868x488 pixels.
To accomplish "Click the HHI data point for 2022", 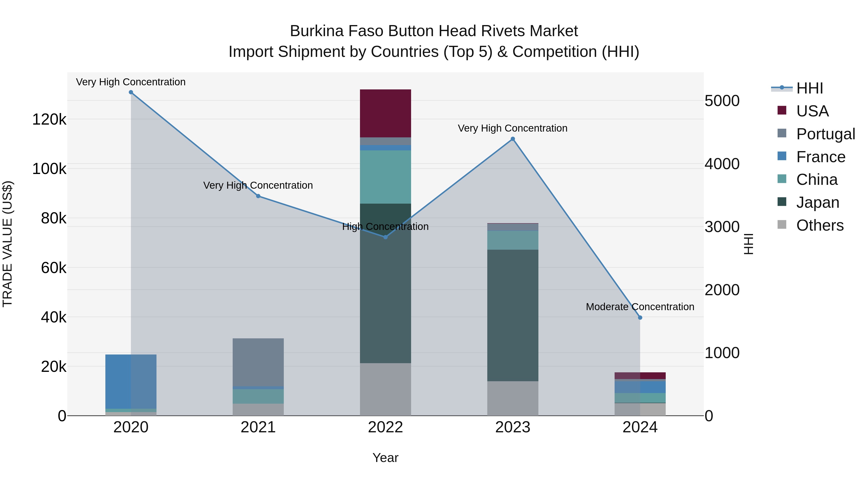I will click(x=386, y=237).
